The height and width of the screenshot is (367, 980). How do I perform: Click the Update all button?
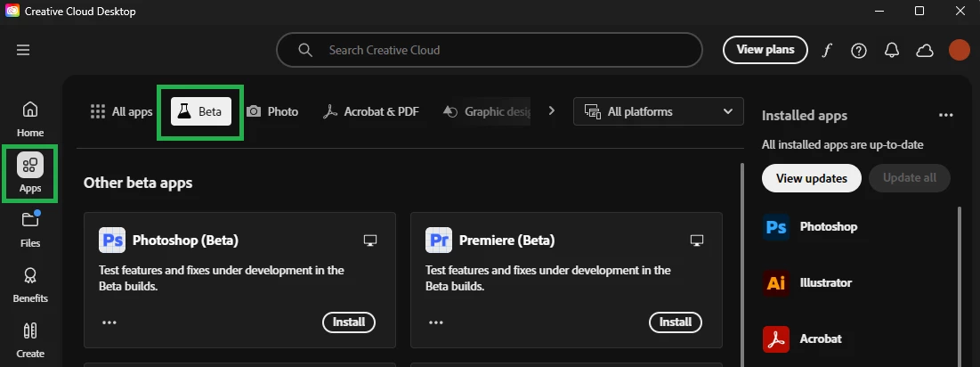point(910,178)
